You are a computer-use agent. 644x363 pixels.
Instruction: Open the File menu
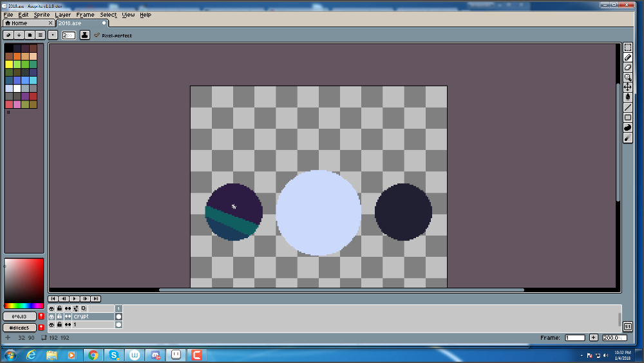[8, 15]
